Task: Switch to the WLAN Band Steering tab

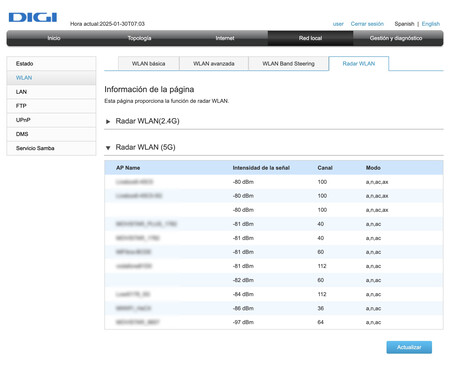Action: tap(288, 64)
